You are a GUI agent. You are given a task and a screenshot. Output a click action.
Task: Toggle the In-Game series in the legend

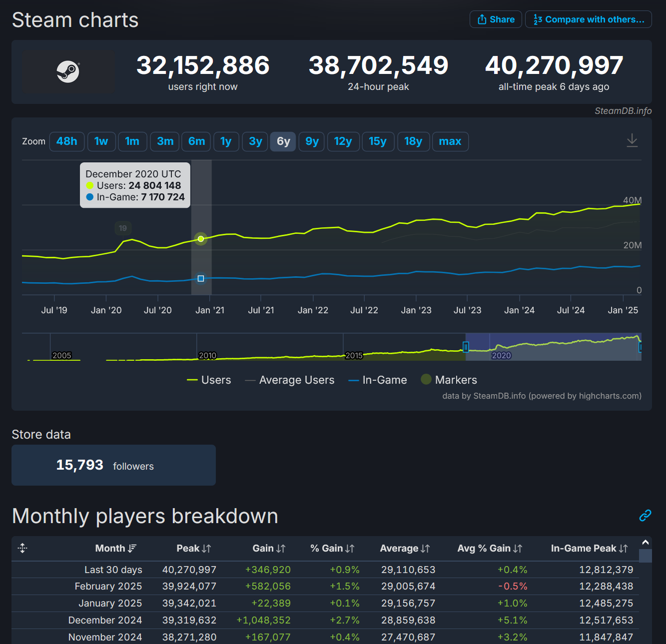378,380
